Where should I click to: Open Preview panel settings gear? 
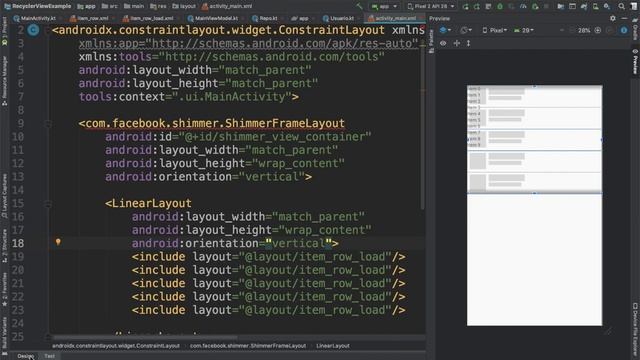point(613,18)
